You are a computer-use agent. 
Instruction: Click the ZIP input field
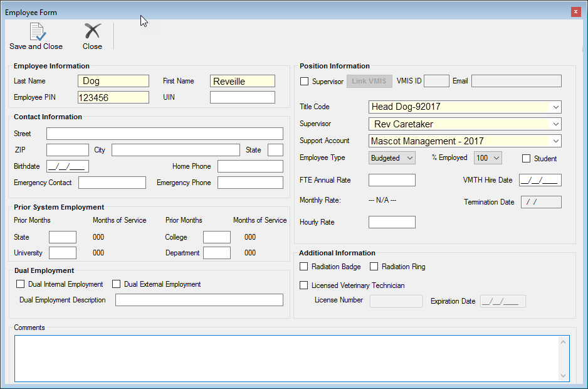[68, 150]
